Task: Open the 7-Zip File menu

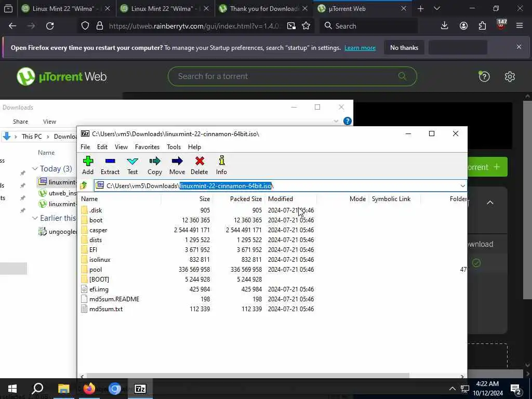Action: pyautogui.click(x=85, y=147)
